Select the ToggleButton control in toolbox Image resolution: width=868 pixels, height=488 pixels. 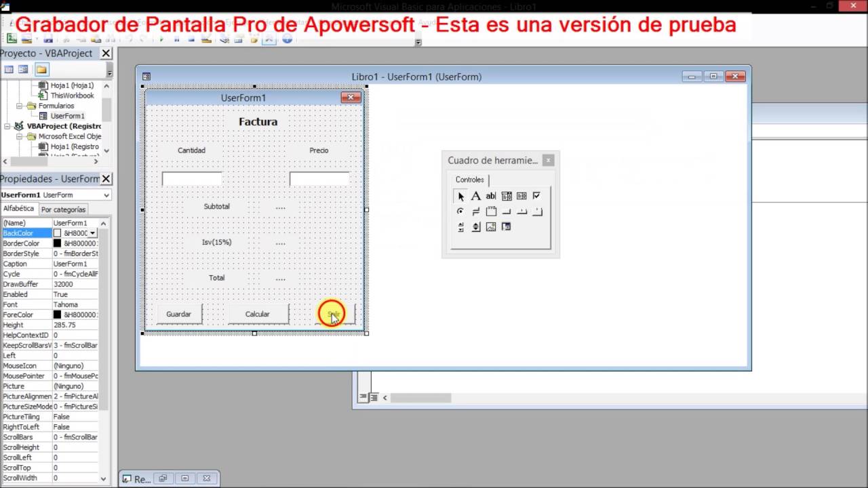(476, 211)
